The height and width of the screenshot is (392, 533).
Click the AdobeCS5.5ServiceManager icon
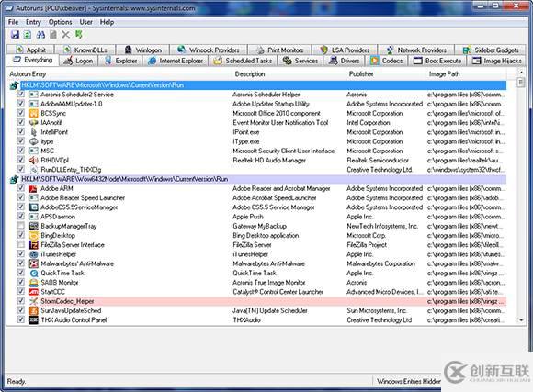point(34,207)
